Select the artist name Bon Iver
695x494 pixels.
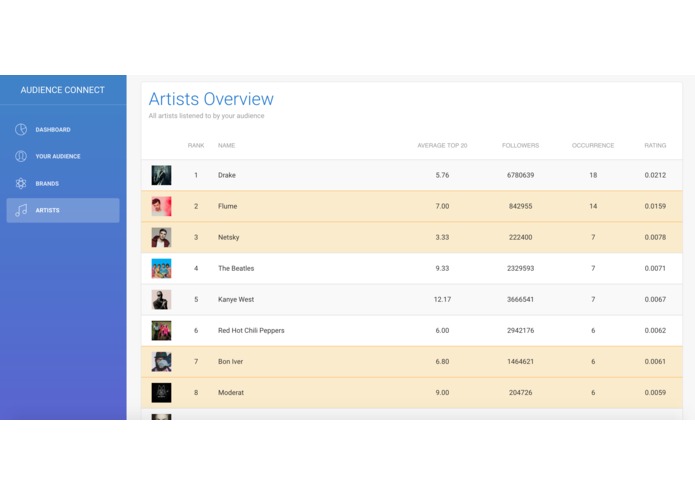pos(230,362)
